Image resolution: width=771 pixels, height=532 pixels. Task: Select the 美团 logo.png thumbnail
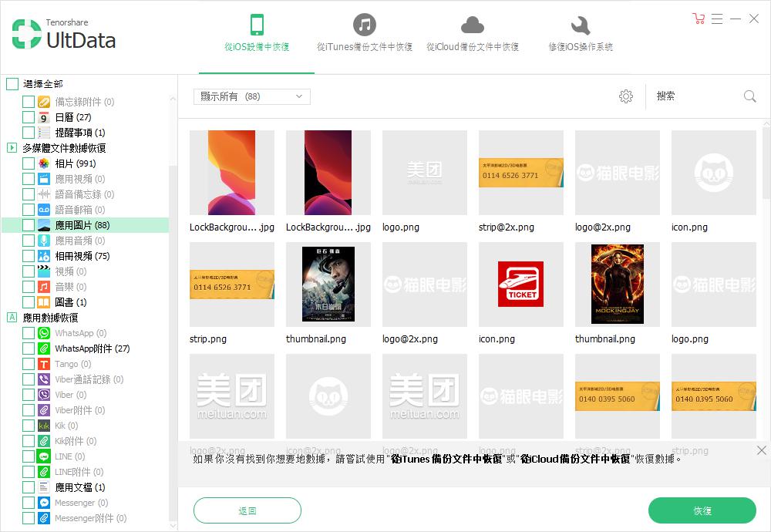coord(424,173)
